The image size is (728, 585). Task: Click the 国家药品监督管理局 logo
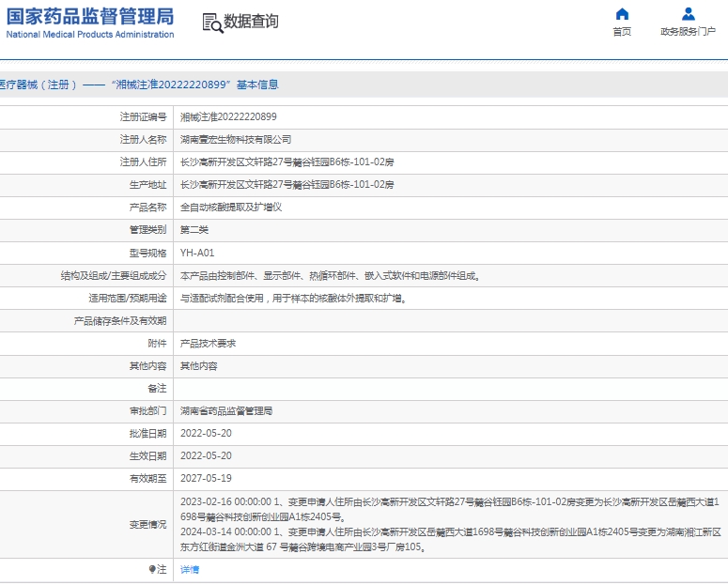click(x=90, y=17)
